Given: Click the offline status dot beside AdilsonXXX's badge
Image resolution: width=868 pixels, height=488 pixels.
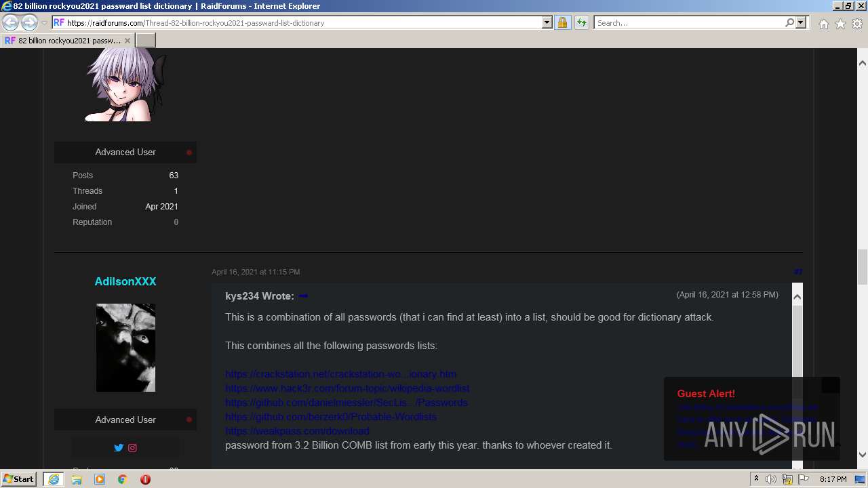Looking at the screenshot, I should pyautogui.click(x=189, y=420).
